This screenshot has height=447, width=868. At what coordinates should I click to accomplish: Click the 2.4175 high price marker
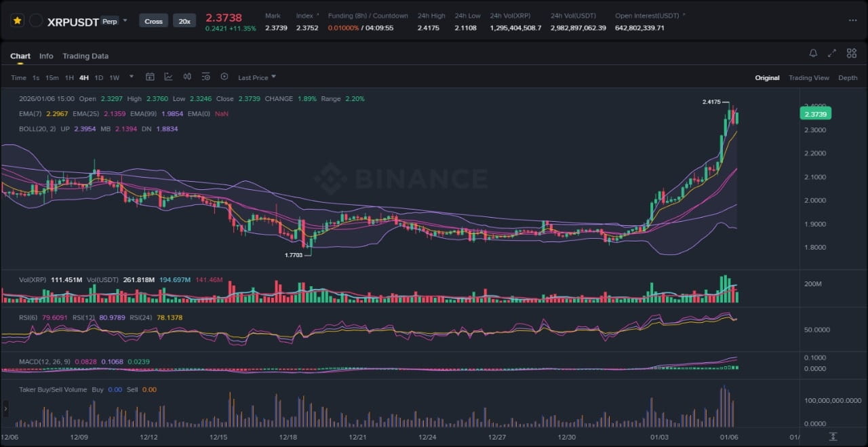(x=711, y=102)
